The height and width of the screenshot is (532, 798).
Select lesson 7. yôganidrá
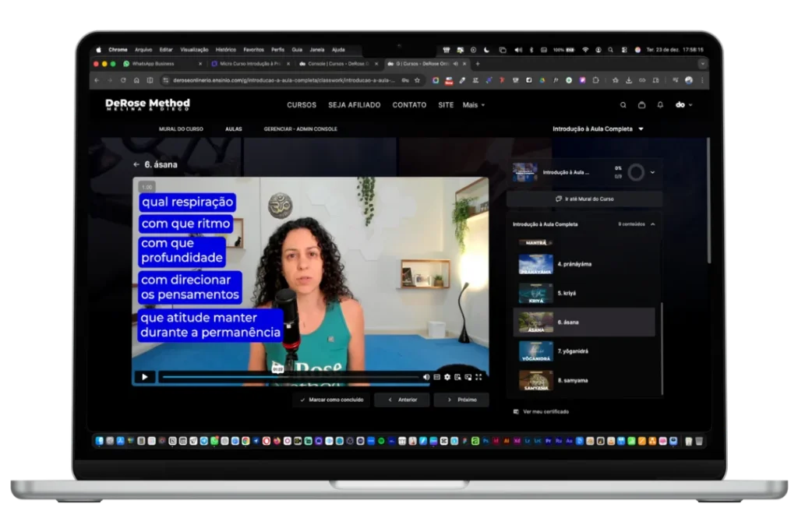click(x=584, y=351)
